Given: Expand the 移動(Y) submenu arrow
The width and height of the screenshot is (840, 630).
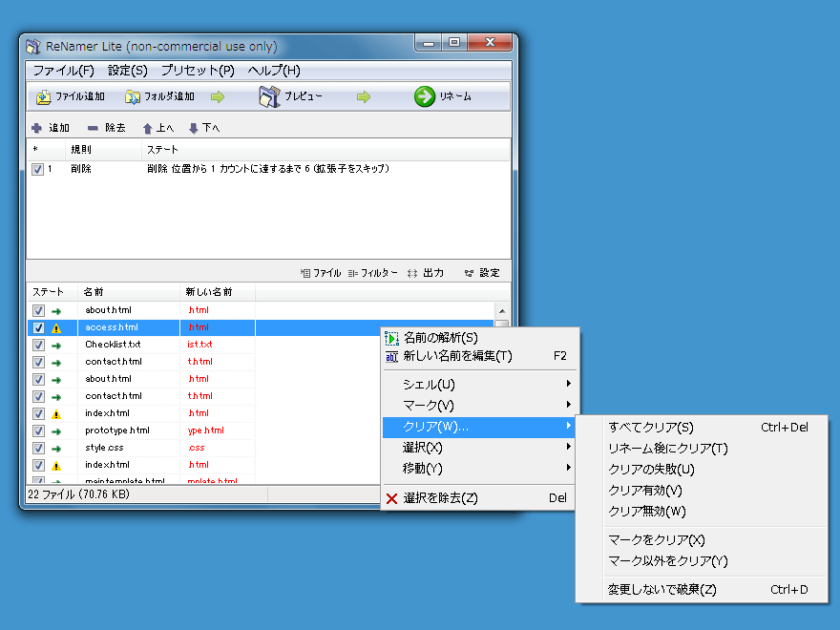Looking at the screenshot, I should pos(568,468).
